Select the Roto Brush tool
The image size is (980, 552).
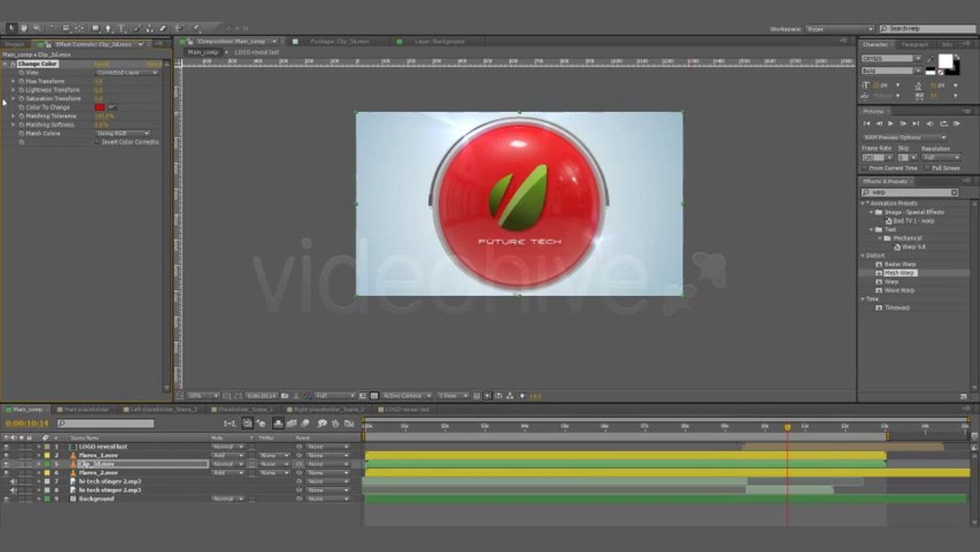179,28
